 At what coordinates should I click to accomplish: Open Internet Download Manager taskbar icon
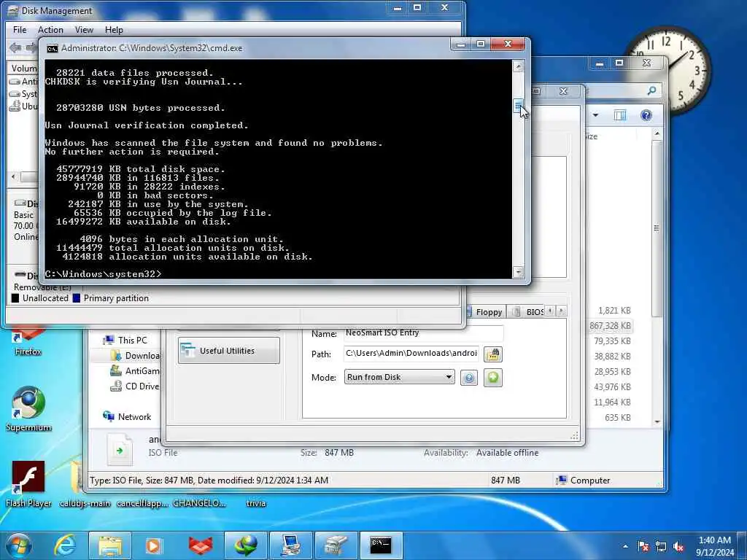pyautogui.click(x=245, y=545)
